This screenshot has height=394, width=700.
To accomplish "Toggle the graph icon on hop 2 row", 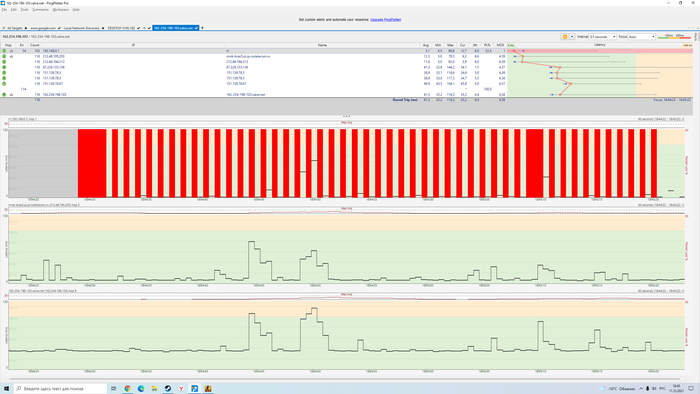I will (11, 57).
